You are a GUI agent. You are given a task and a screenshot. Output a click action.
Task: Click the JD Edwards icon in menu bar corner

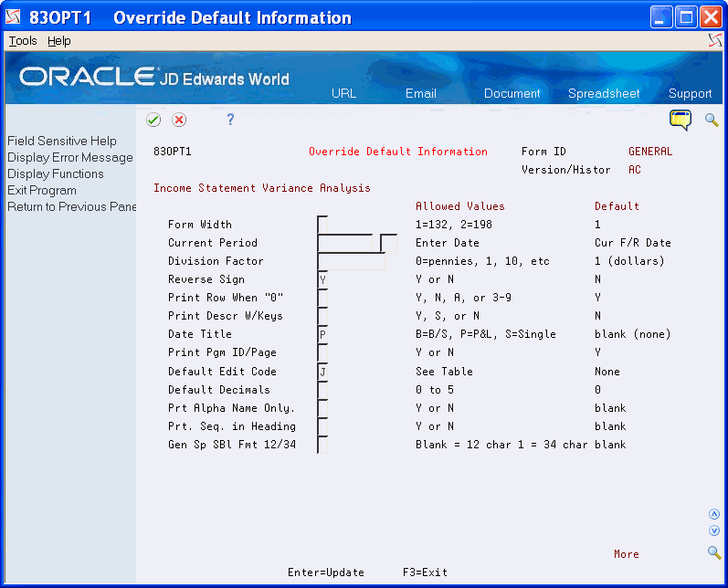[715, 41]
